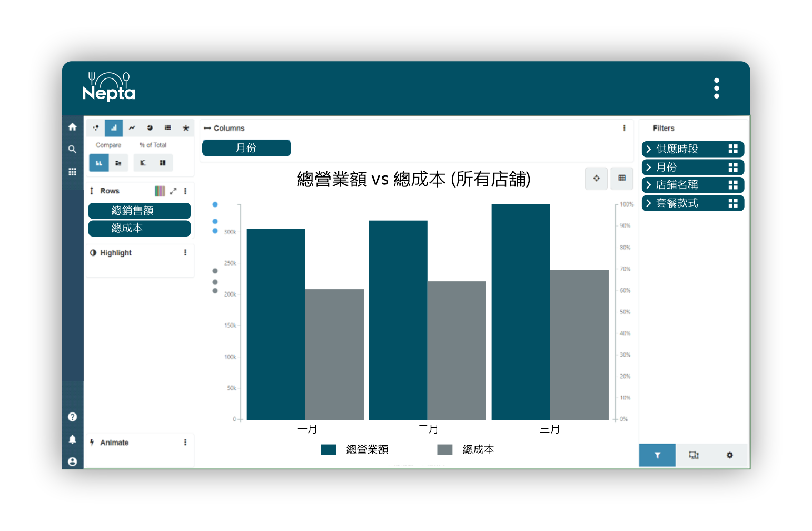Image resolution: width=812 pixels, height=531 pixels.
Task: Expand the 套餐款式 filter
Action: [649, 203]
